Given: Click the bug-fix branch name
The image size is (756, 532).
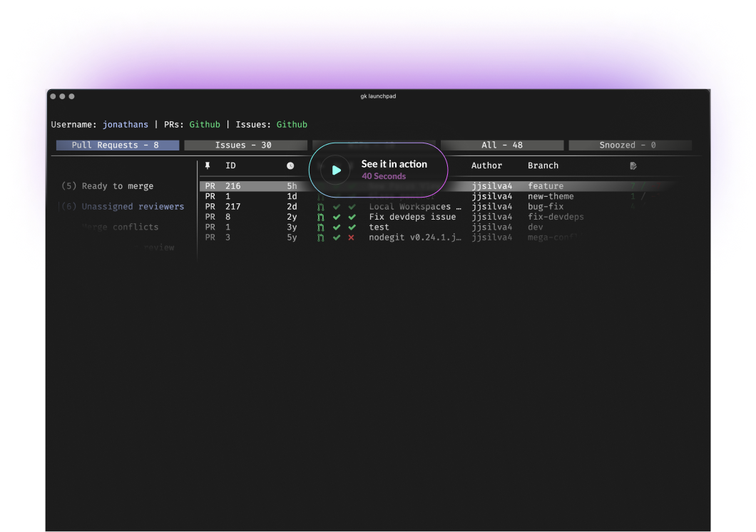Looking at the screenshot, I should click(546, 207).
